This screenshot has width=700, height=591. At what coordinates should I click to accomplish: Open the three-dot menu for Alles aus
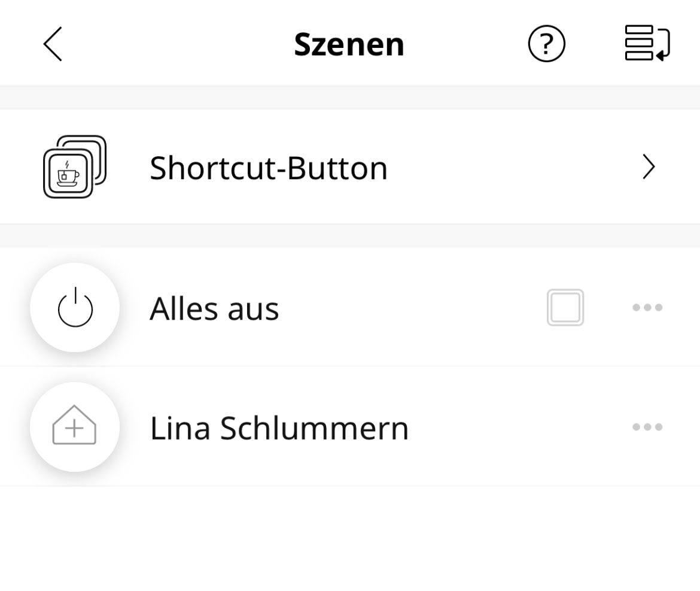tap(647, 308)
